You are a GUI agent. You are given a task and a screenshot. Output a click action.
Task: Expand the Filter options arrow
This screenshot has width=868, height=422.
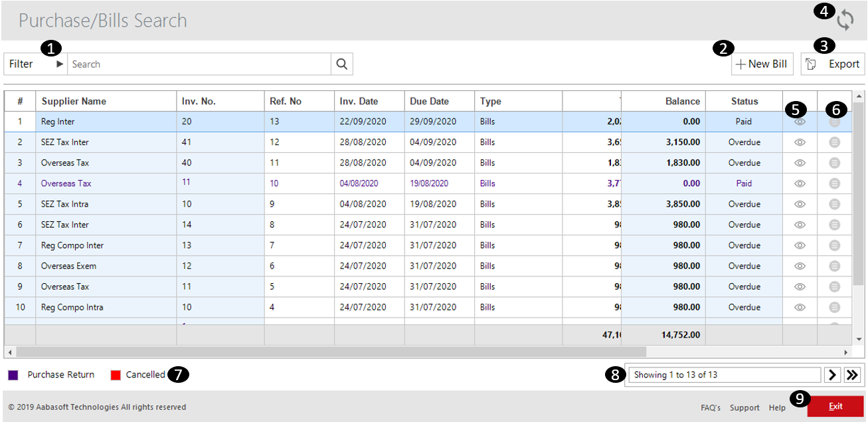pyautogui.click(x=58, y=64)
